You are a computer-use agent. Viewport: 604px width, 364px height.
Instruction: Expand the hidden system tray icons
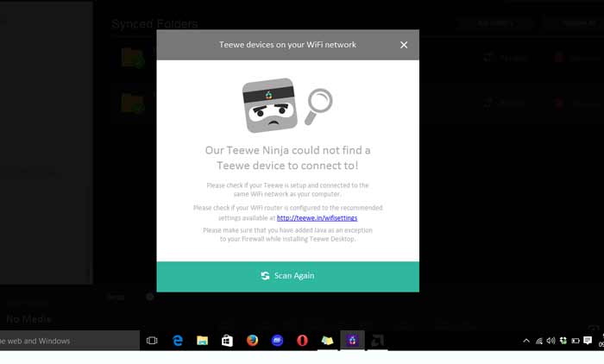(x=526, y=341)
